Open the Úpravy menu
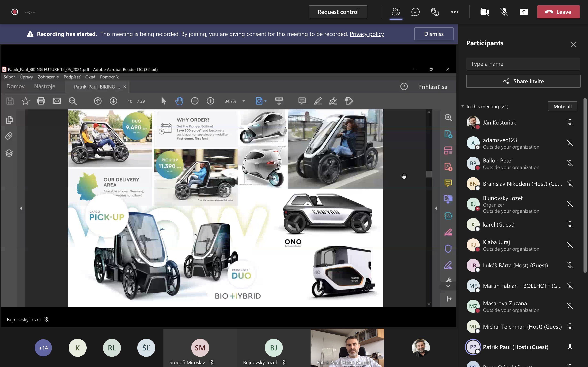 point(26,77)
